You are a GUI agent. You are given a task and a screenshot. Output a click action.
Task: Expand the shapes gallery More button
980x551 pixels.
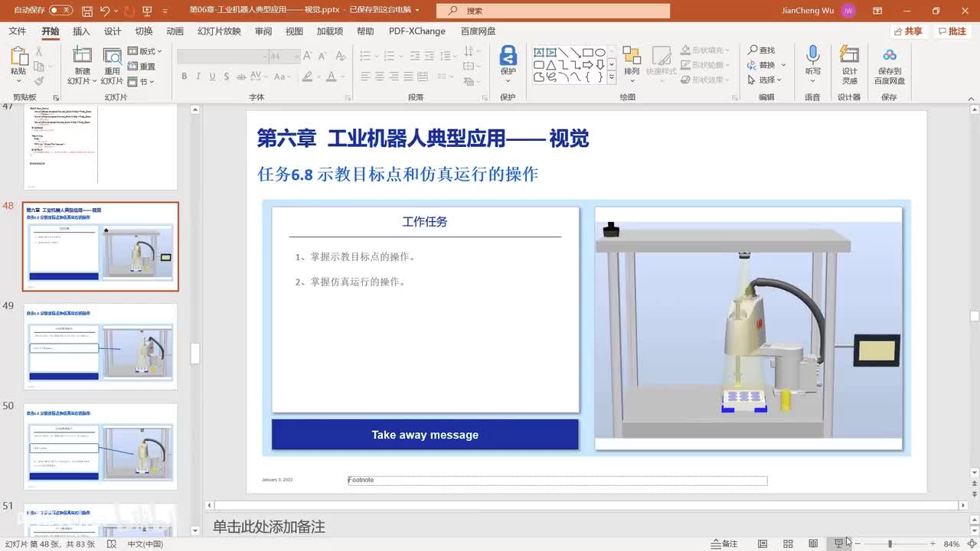(x=611, y=77)
